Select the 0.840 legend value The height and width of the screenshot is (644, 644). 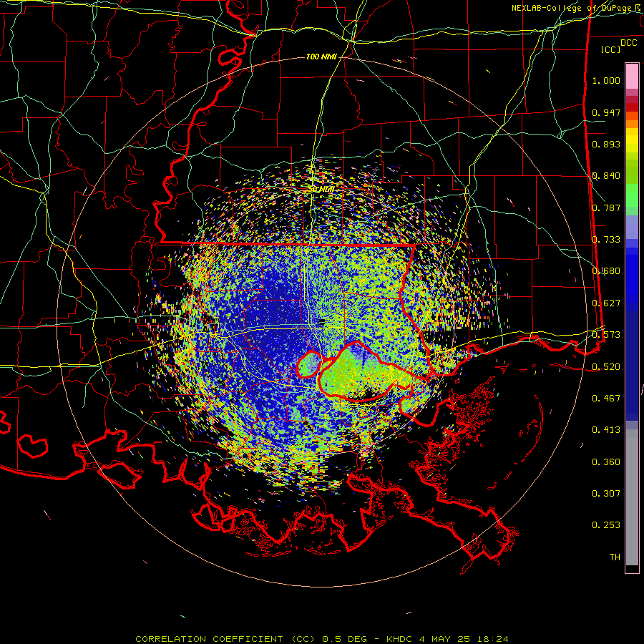pos(606,176)
